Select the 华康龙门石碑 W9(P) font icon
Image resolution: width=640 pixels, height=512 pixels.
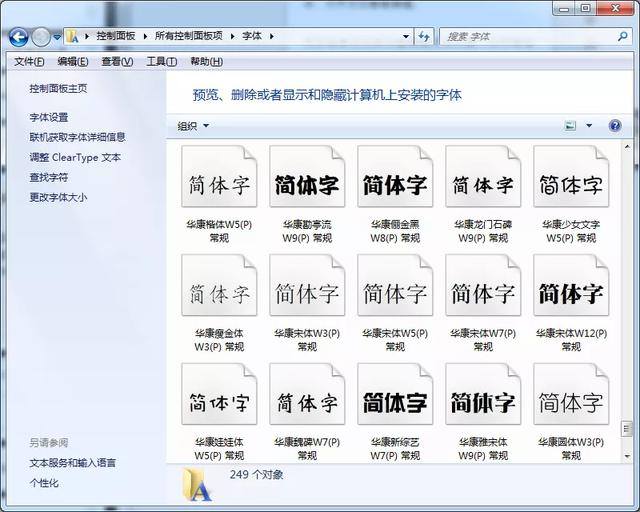pos(483,176)
